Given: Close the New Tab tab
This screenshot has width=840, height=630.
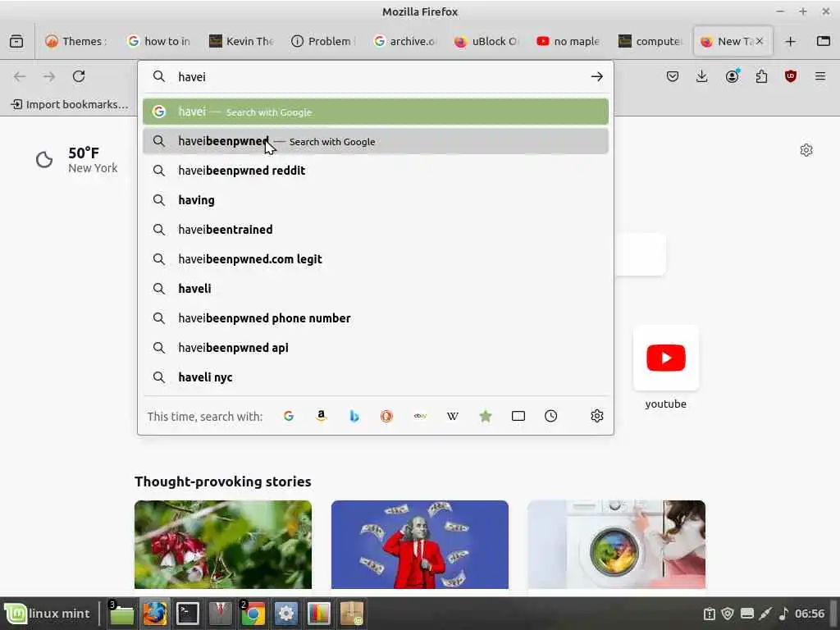Looking at the screenshot, I should click(760, 41).
